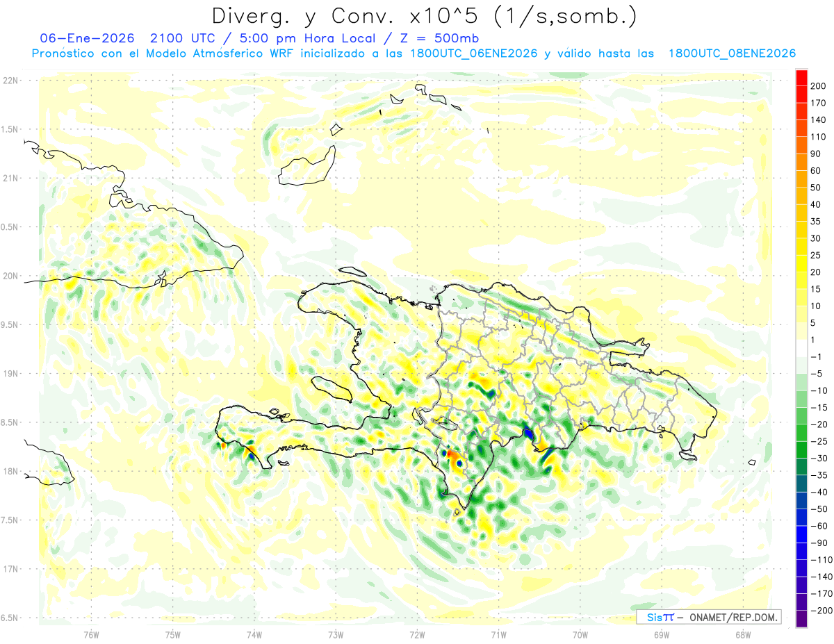Select color bar value "110" in orange range
The width and height of the screenshot is (834, 644).
point(819,137)
